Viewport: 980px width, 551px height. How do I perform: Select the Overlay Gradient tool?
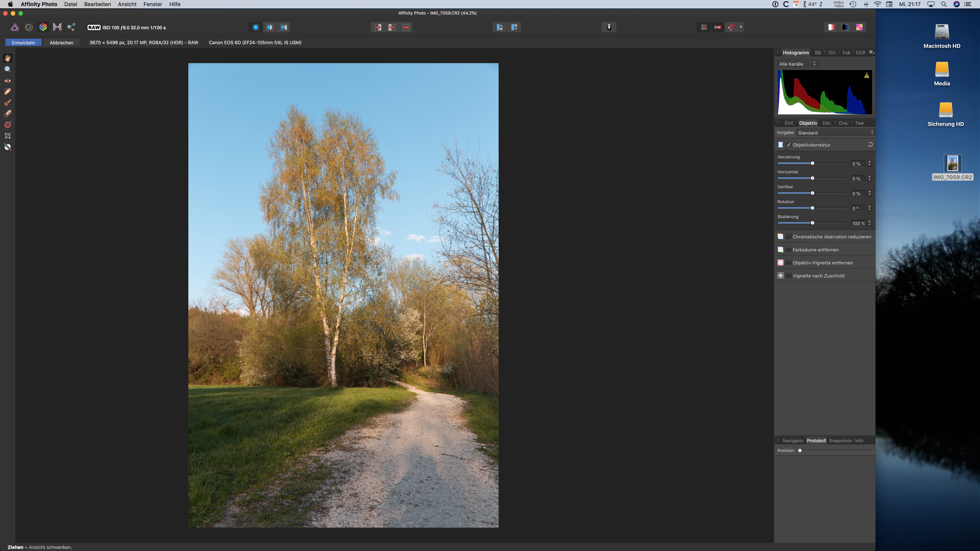[8, 125]
